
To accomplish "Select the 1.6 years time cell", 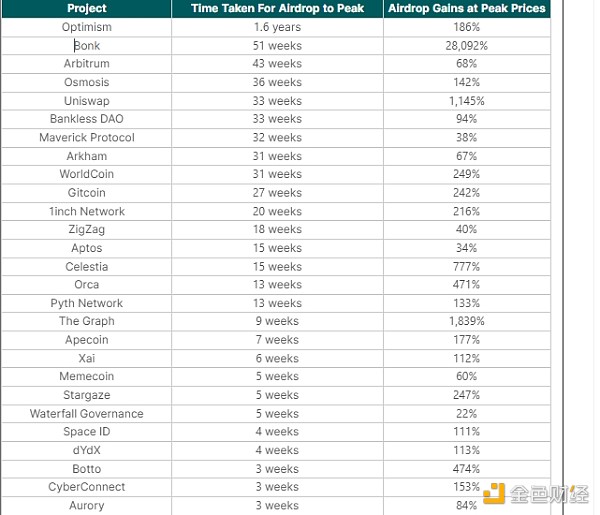I will point(277,27).
